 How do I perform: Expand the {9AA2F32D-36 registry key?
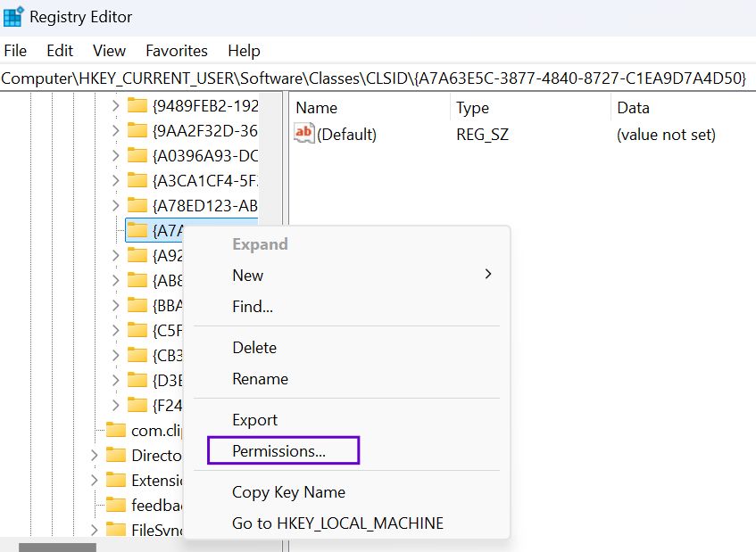[115, 131]
